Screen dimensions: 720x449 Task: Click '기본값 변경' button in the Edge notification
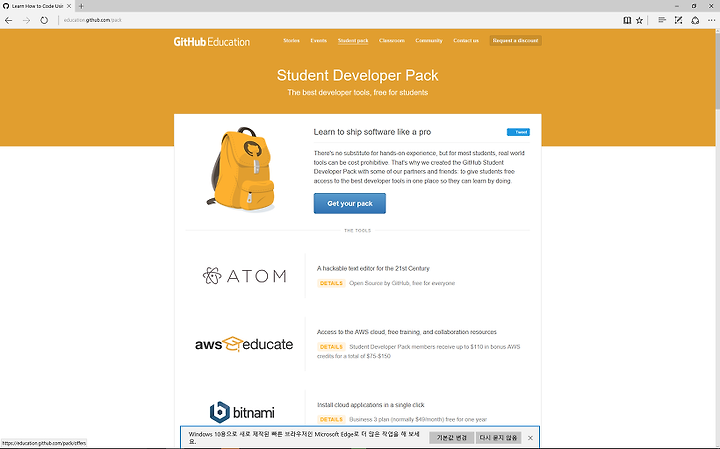click(x=451, y=438)
